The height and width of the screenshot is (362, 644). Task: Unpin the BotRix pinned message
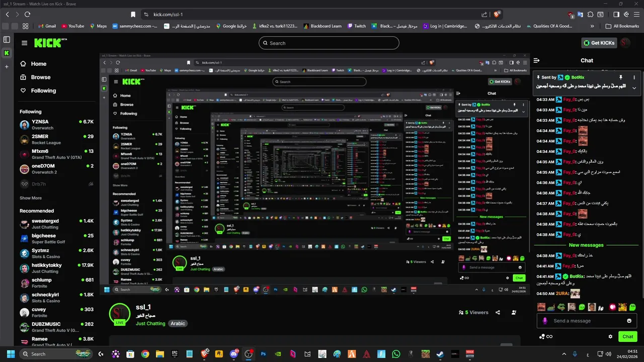pyautogui.click(x=621, y=77)
